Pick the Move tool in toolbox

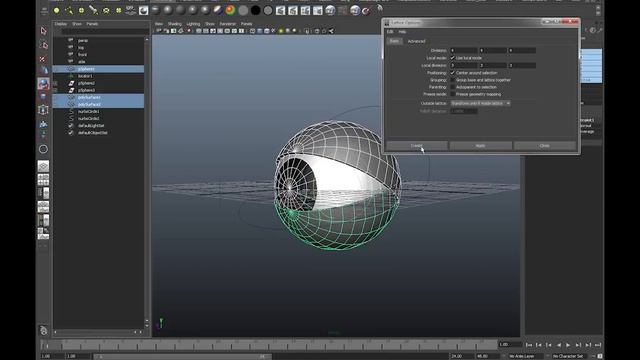(43, 71)
